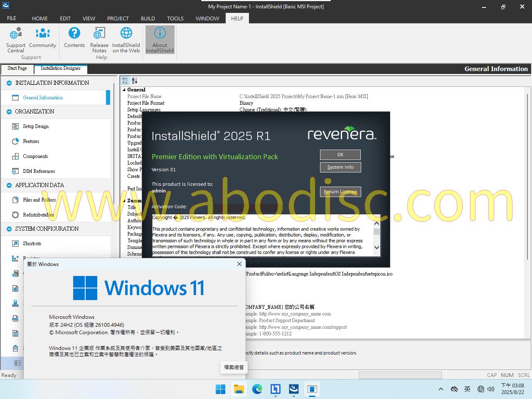This screenshot has width=532, height=399.
Task: Switch to WINDOW ribbon tab
Action: pos(207,18)
